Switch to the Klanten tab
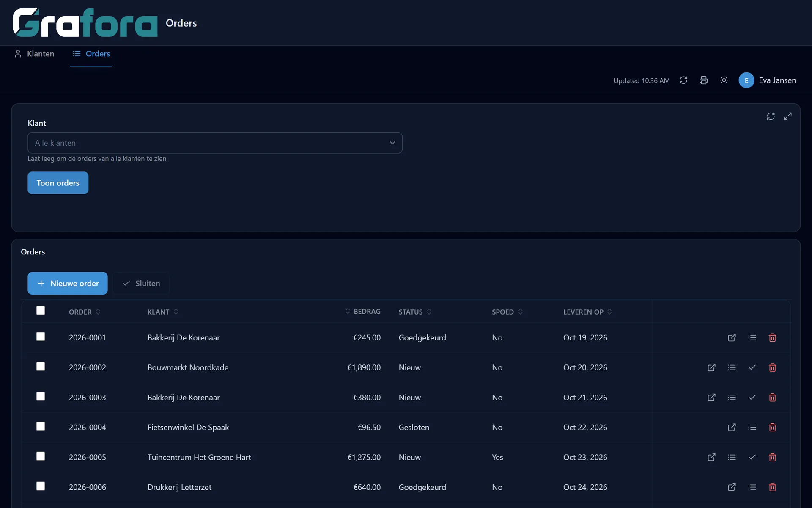This screenshot has width=812, height=508. click(x=35, y=54)
